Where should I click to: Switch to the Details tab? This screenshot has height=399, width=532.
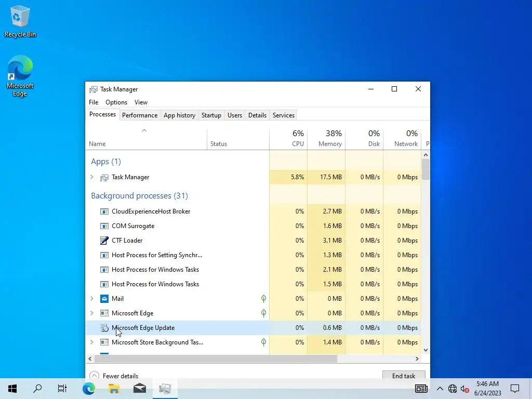click(x=258, y=115)
